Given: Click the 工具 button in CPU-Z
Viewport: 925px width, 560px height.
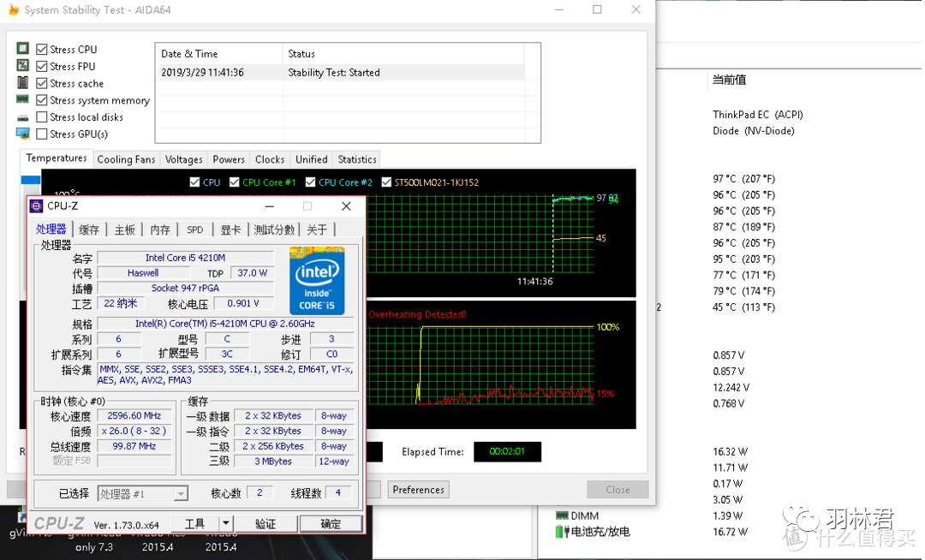Looking at the screenshot, I should [x=194, y=523].
